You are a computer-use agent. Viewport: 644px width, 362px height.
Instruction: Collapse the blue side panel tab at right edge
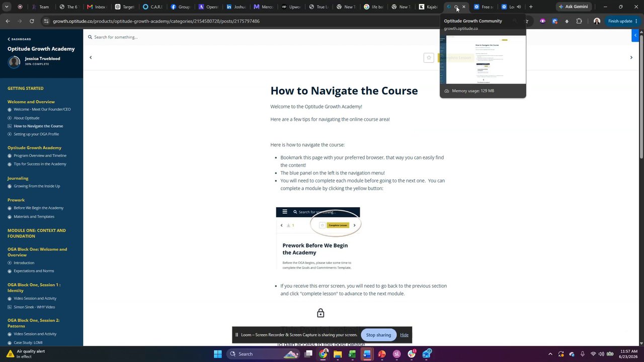point(635,35)
